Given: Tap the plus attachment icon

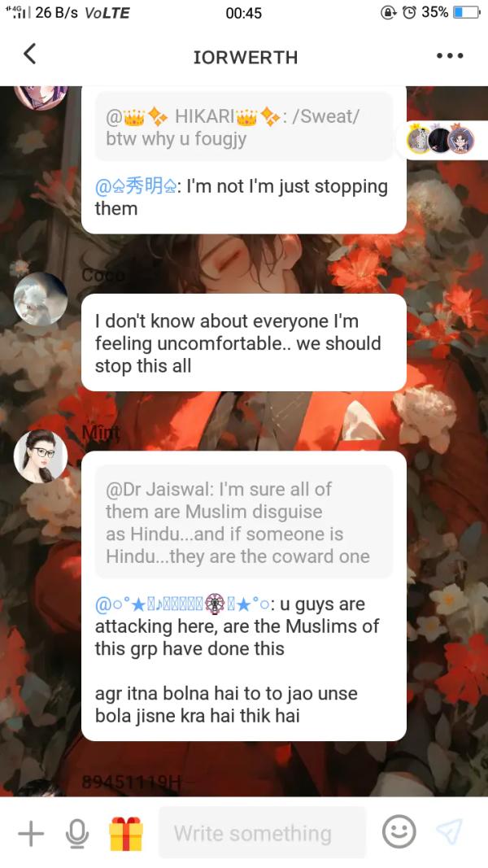Looking at the screenshot, I should 31,833.
